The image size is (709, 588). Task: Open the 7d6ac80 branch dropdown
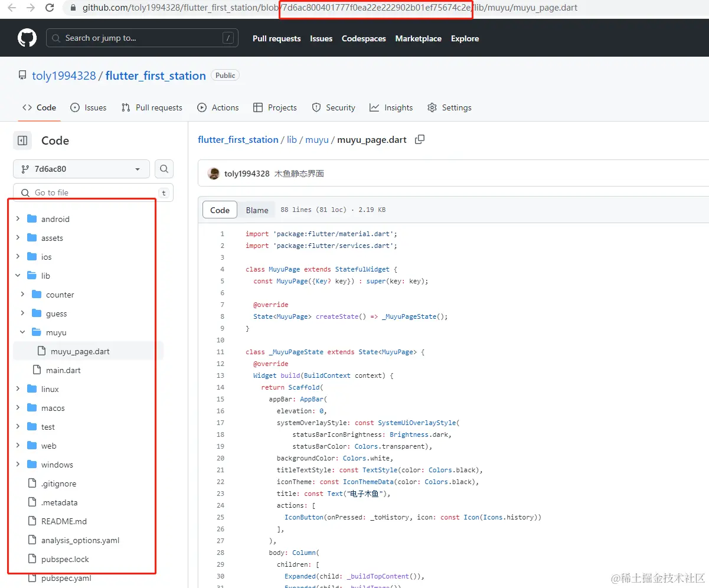click(81, 169)
